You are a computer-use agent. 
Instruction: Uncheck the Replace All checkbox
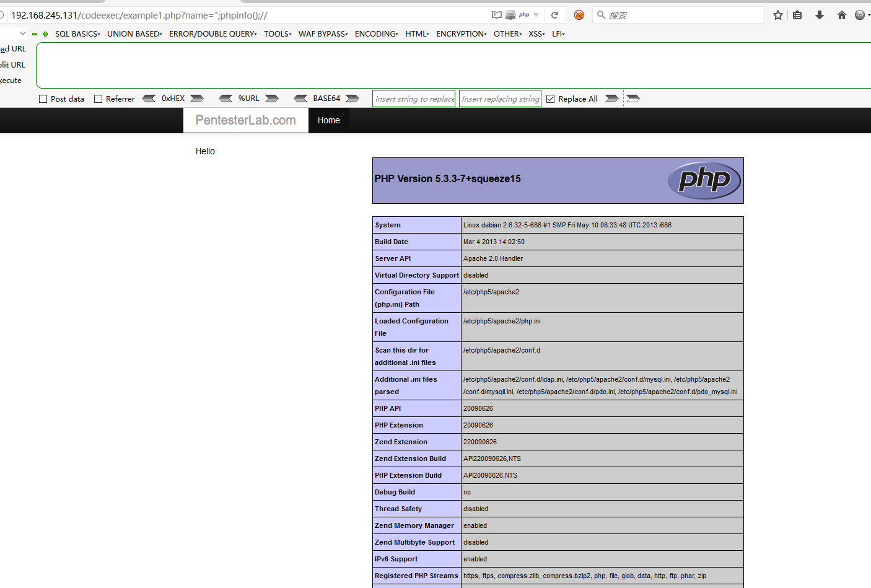(551, 99)
